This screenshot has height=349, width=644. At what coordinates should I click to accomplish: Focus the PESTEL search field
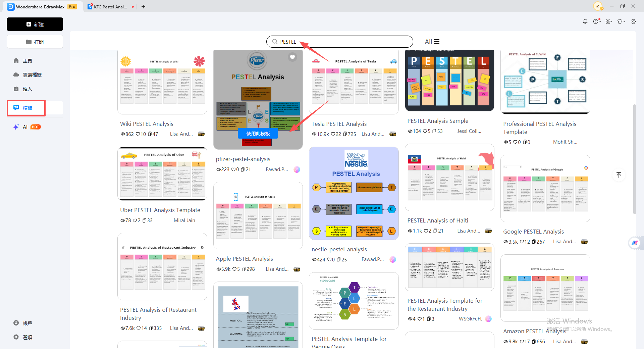click(339, 42)
